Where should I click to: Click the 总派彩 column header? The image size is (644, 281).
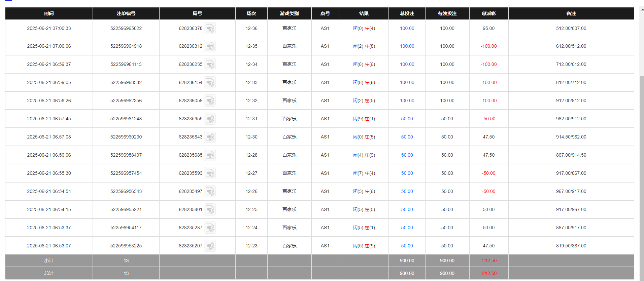click(488, 13)
